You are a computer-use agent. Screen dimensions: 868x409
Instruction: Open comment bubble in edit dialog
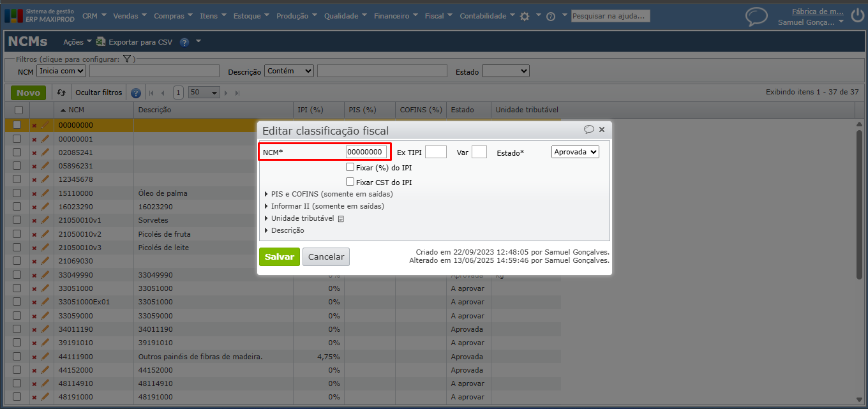(x=589, y=130)
